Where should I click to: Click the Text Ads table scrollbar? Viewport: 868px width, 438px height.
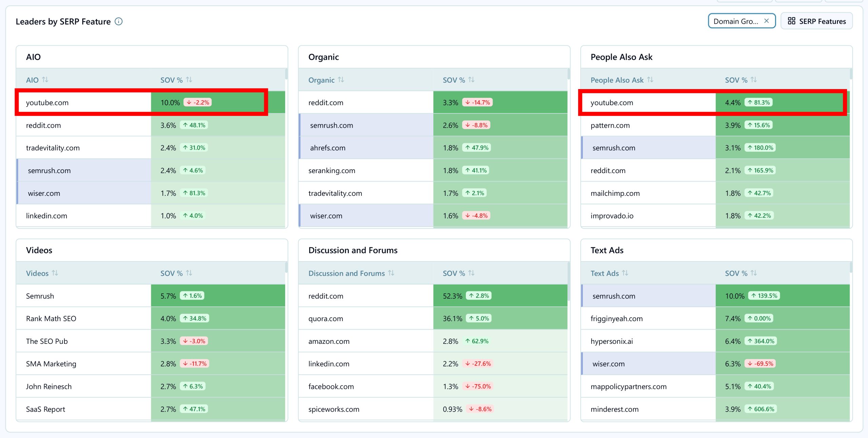(851, 267)
